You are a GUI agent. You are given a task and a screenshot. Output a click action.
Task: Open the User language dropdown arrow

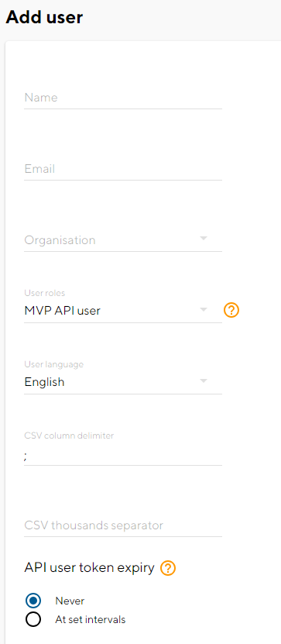pos(204,381)
